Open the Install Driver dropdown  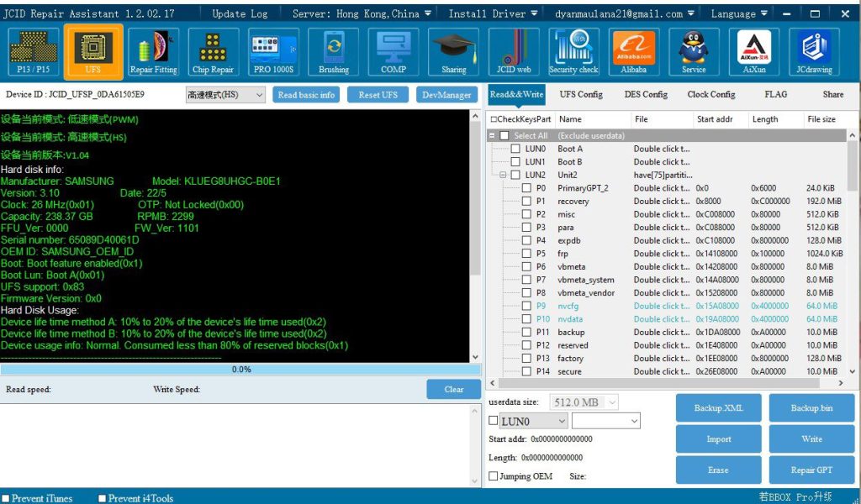point(493,13)
